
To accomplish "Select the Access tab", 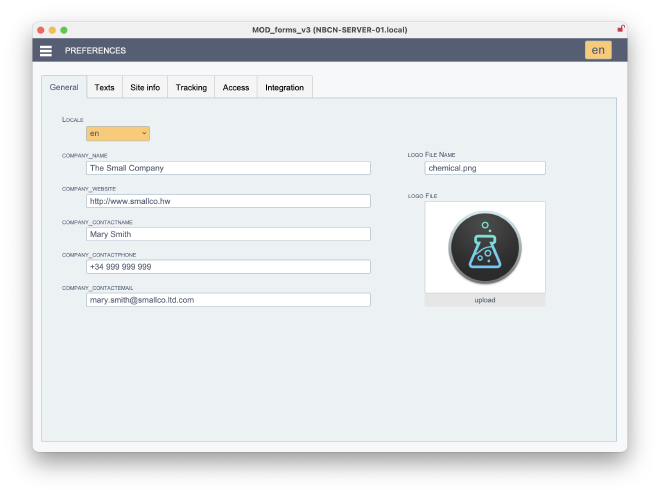I will (236, 87).
